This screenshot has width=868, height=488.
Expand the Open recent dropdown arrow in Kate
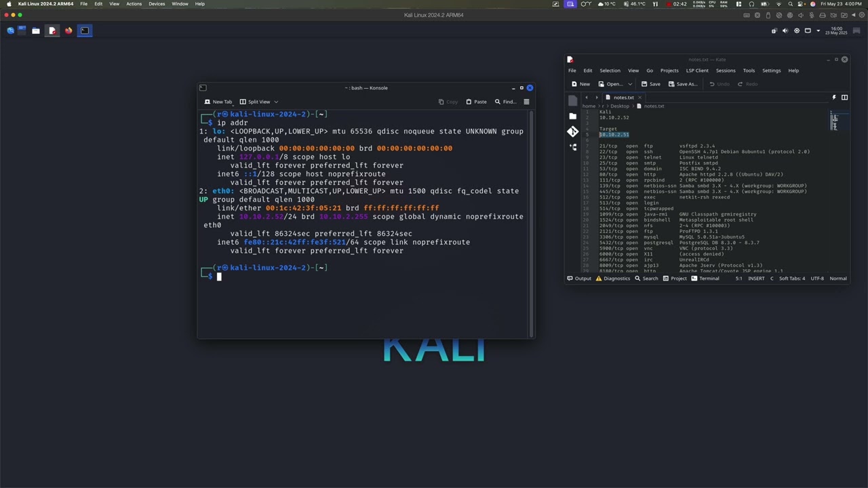[x=630, y=84]
